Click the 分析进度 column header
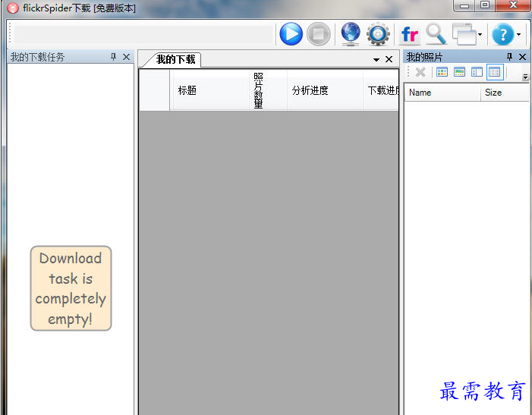The height and width of the screenshot is (415, 532). (x=325, y=90)
